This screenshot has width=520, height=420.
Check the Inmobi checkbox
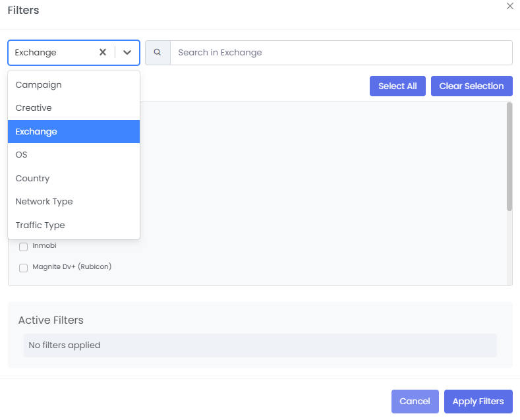pos(23,247)
